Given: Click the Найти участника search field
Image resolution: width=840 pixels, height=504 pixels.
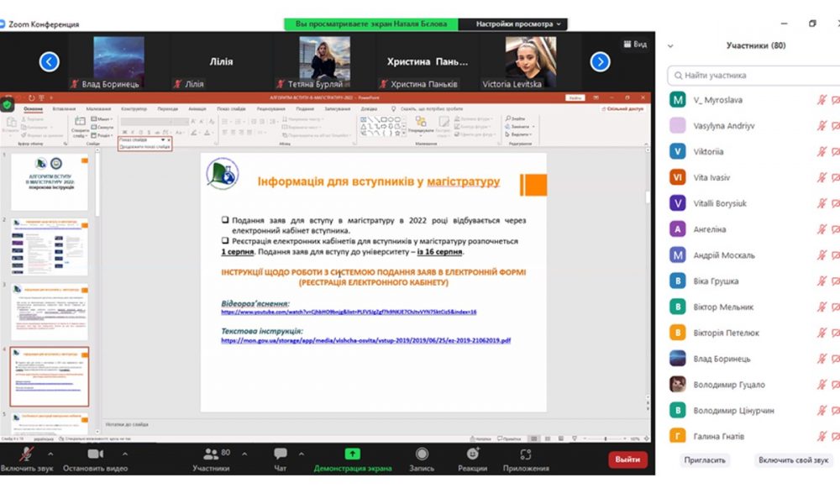Looking at the screenshot, I should pos(754,76).
